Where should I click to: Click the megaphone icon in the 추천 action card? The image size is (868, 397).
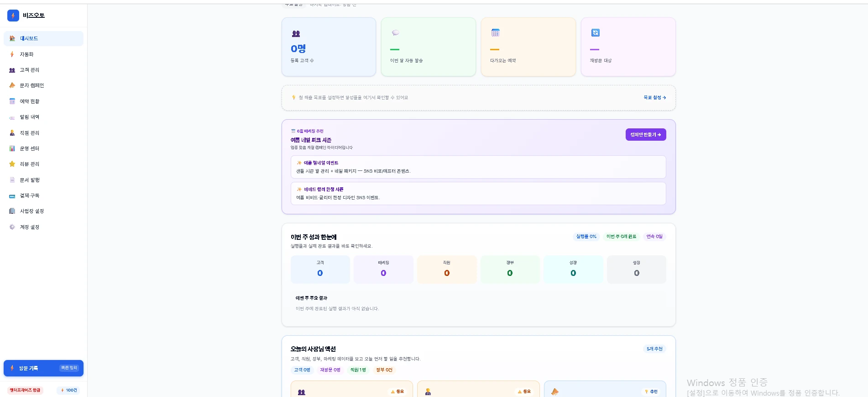(555, 392)
